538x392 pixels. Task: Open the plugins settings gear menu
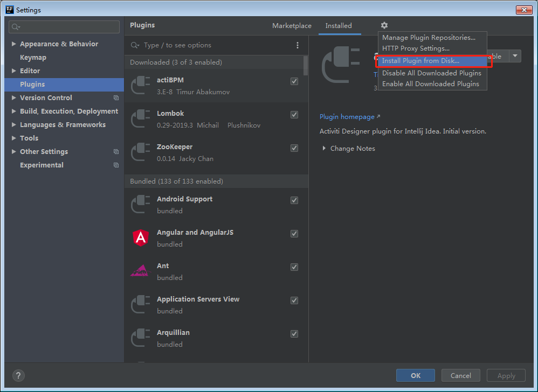tap(384, 25)
